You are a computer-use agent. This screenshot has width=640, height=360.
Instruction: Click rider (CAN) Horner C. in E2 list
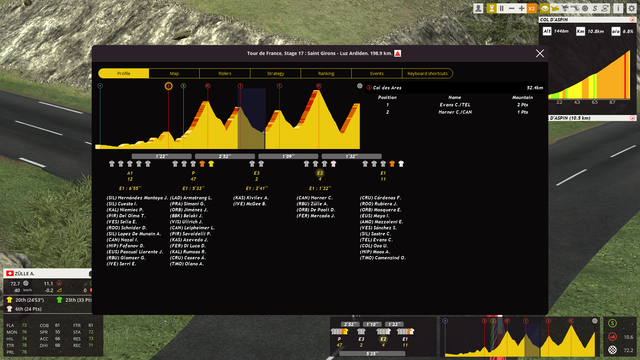tap(314, 198)
